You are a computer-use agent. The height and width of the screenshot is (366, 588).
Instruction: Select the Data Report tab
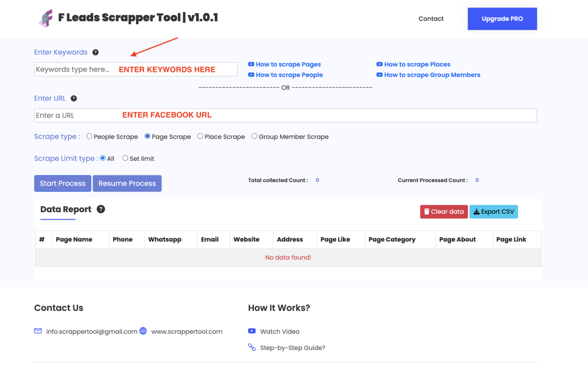(x=65, y=209)
